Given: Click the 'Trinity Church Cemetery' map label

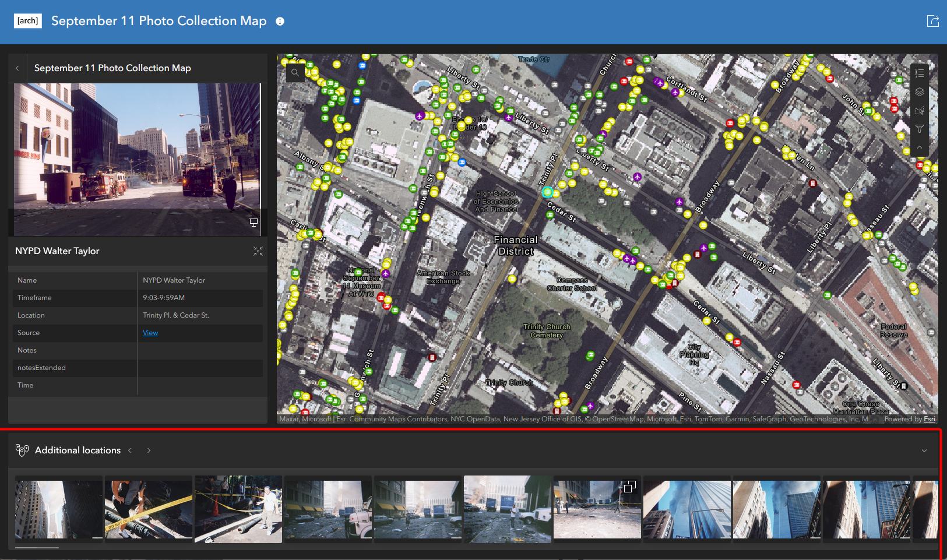Looking at the screenshot, I should click(547, 331).
